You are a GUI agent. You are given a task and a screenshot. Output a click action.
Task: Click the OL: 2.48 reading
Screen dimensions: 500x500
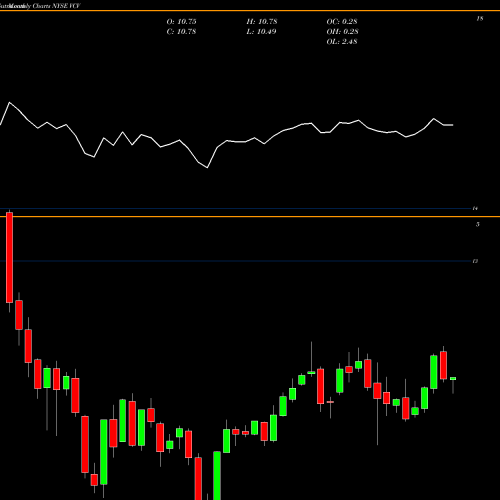[342, 42]
